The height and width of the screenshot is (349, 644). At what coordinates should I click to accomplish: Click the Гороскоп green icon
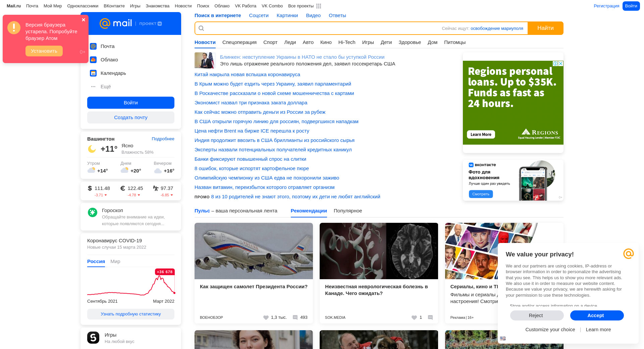click(93, 212)
